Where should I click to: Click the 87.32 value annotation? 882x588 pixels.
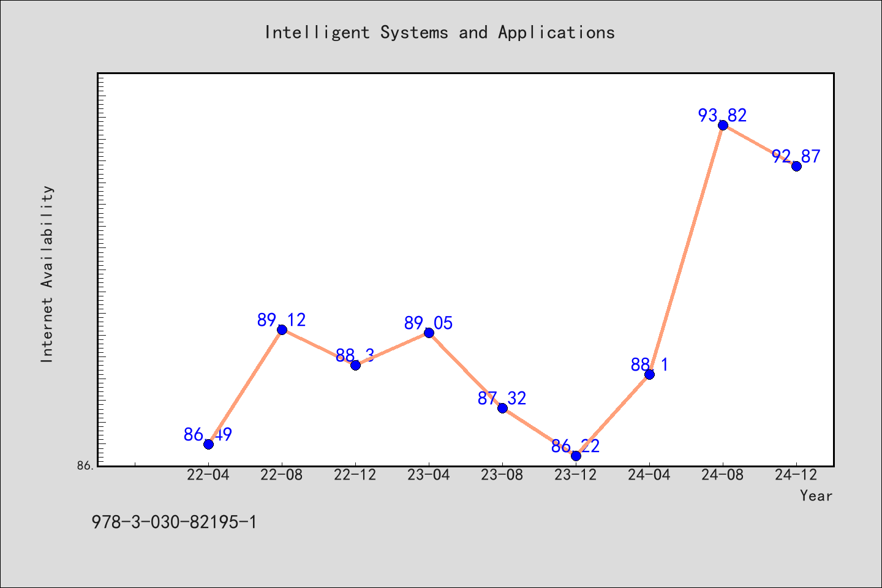click(502, 398)
